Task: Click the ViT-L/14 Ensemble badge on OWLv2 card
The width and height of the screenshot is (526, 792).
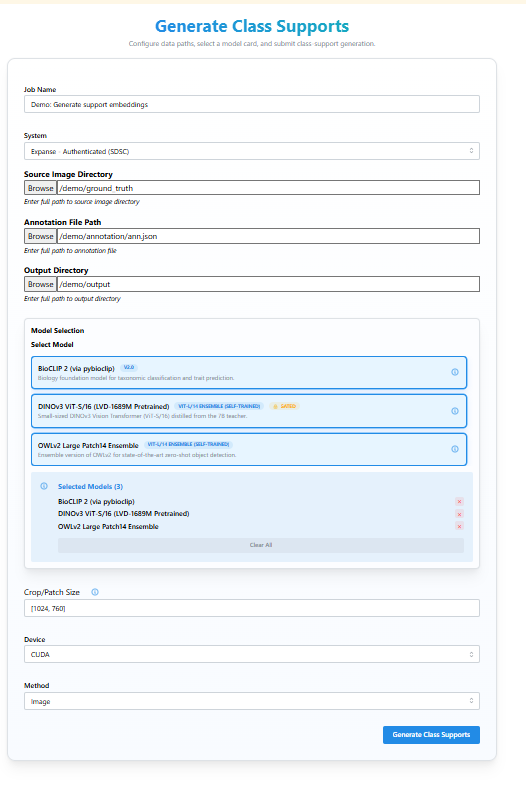Action: click(188, 444)
